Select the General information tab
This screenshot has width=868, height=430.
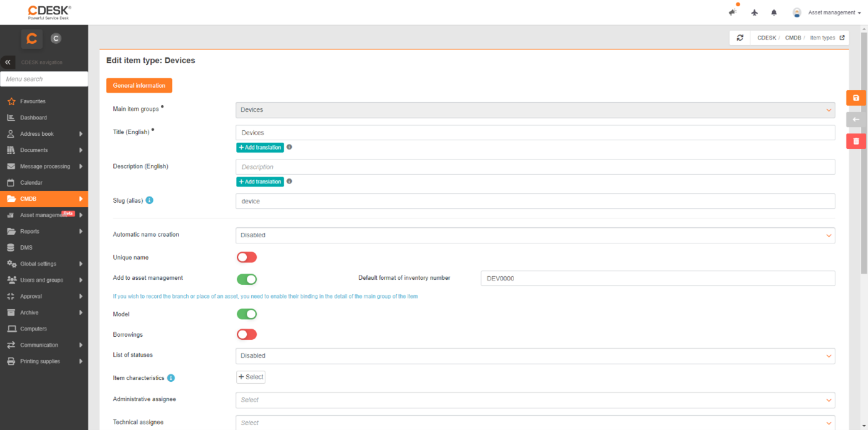(x=139, y=85)
